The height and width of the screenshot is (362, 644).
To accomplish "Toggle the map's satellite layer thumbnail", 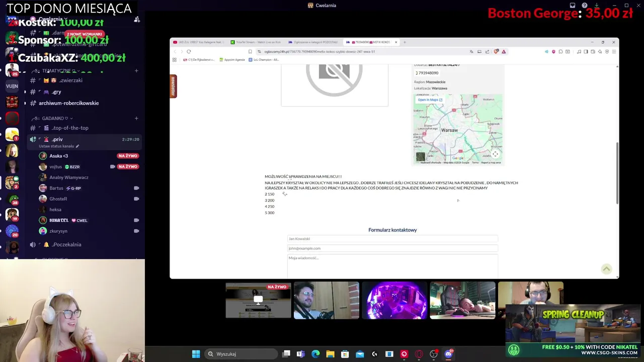I will tap(421, 156).
